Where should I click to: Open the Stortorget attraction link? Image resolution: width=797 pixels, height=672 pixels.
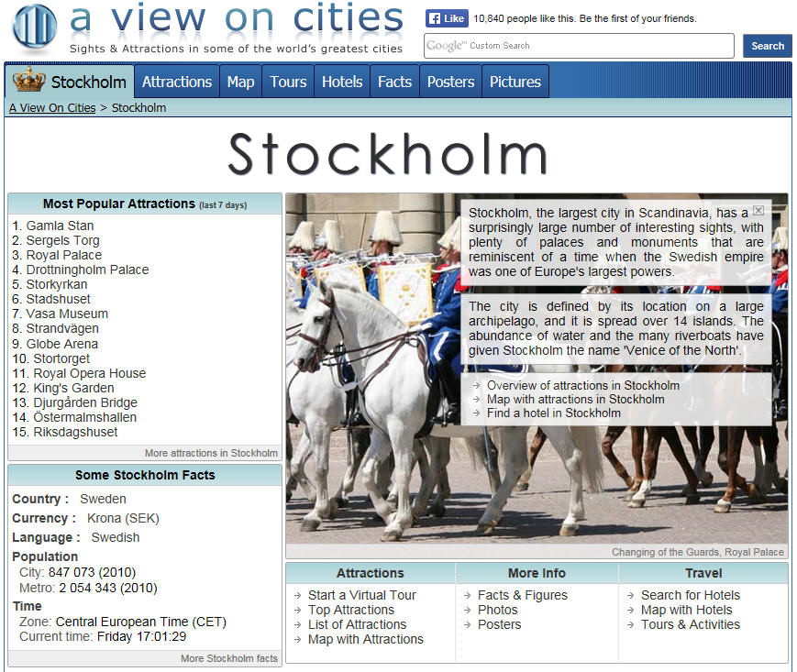[61, 358]
